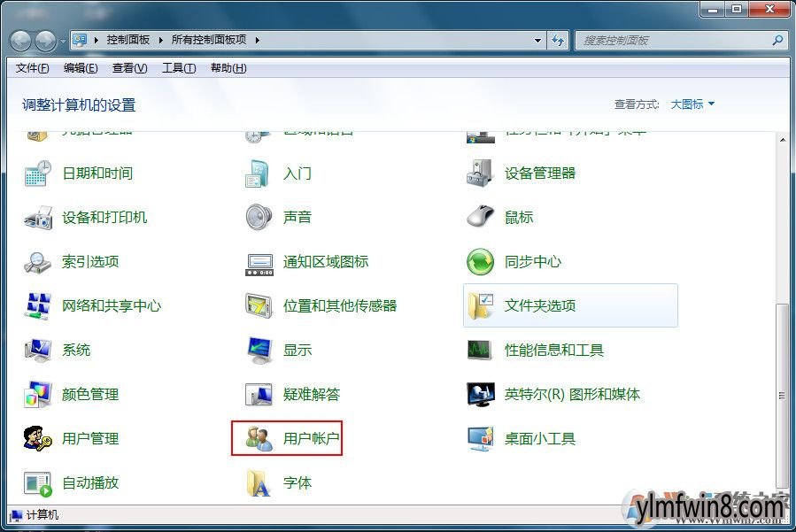
Task: Open 网络和共享中心 icon
Action: tap(37, 306)
